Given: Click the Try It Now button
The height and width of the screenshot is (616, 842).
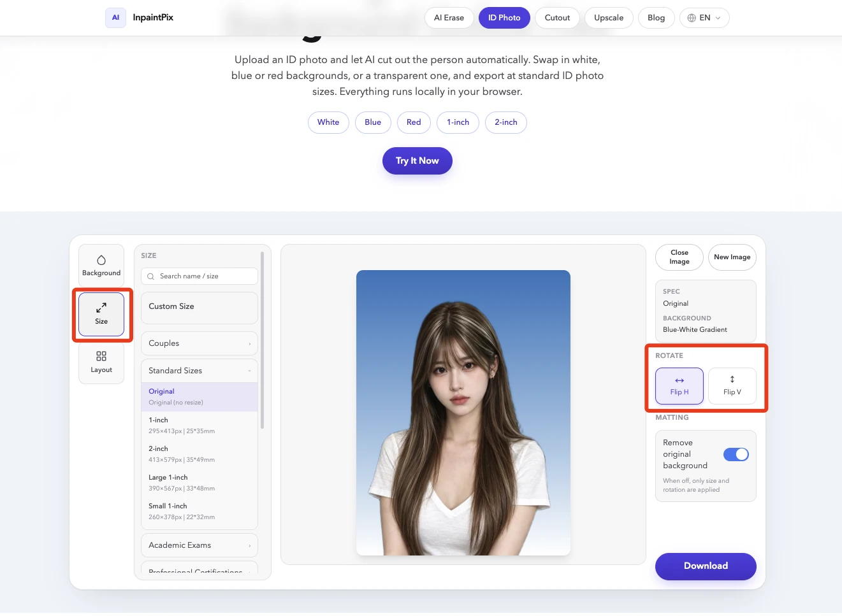Looking at the screenshot, I should pos(417,161).
